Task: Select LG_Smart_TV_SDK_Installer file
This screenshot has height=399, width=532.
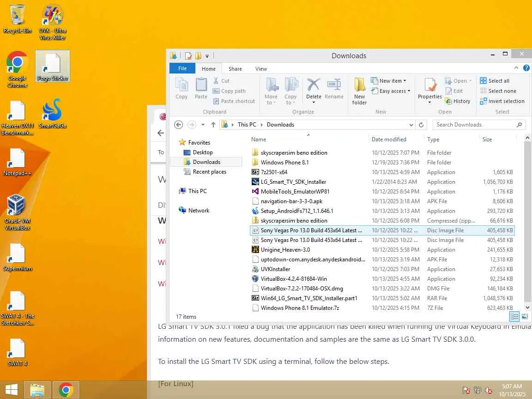Action: [382, 182]
